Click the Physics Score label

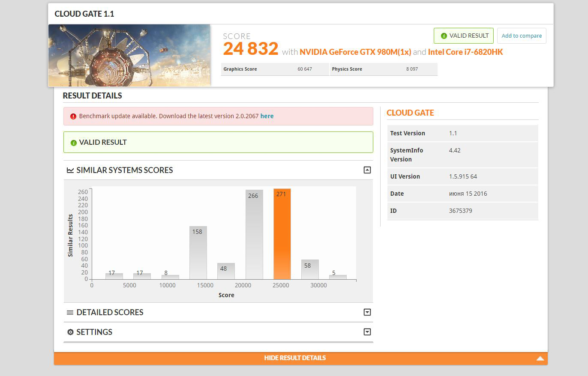click(347, 69)
